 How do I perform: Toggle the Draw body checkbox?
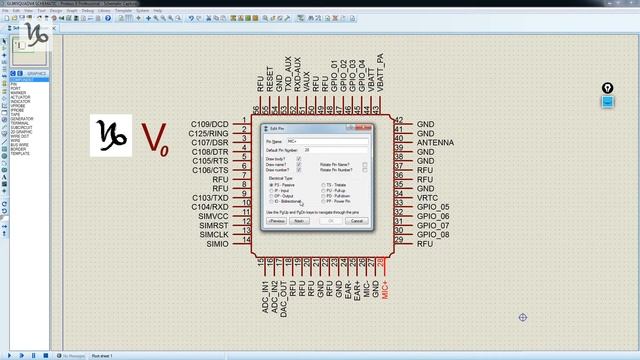tap(299, 159)
